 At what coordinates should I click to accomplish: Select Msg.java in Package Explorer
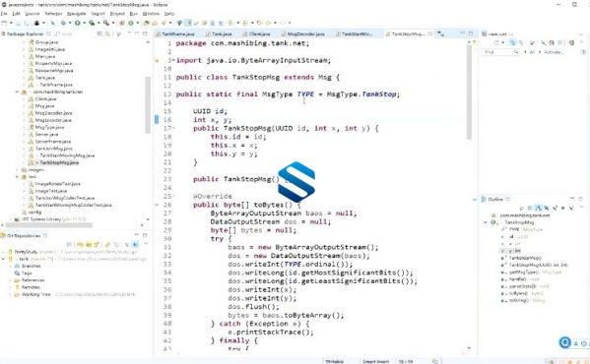[44, 106]
